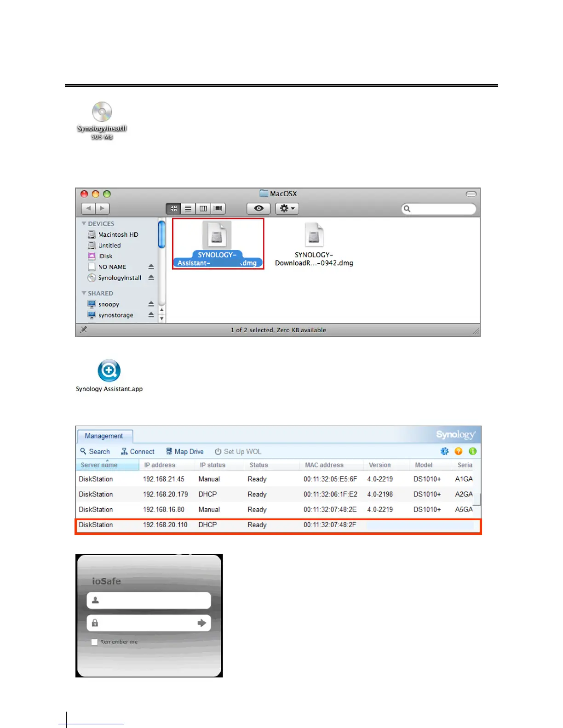The image size is (563, 728).
Task: Click the orange help icon
Action: (459, 451)
